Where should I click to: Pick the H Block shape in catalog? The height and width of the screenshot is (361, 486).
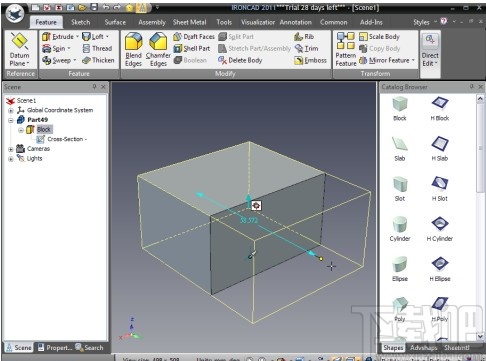440,109
